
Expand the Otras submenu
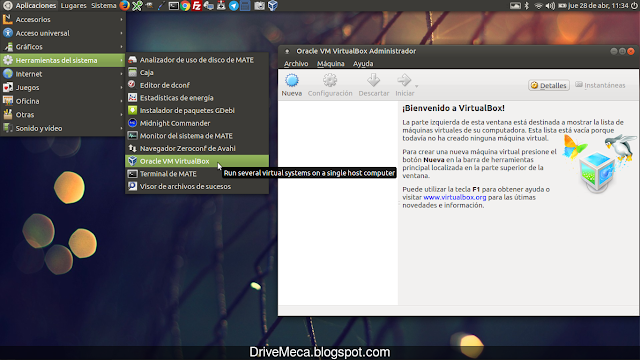point(62,115)
